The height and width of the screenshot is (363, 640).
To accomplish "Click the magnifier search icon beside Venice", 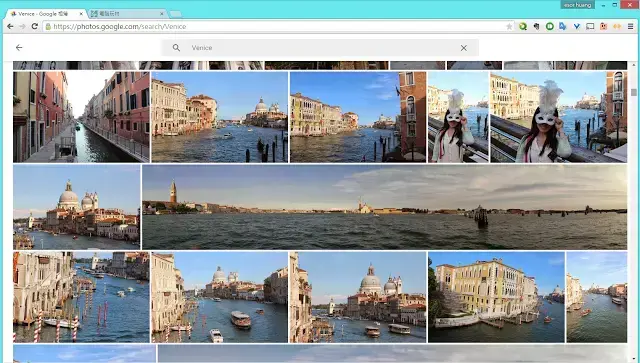I will [176, 48].
